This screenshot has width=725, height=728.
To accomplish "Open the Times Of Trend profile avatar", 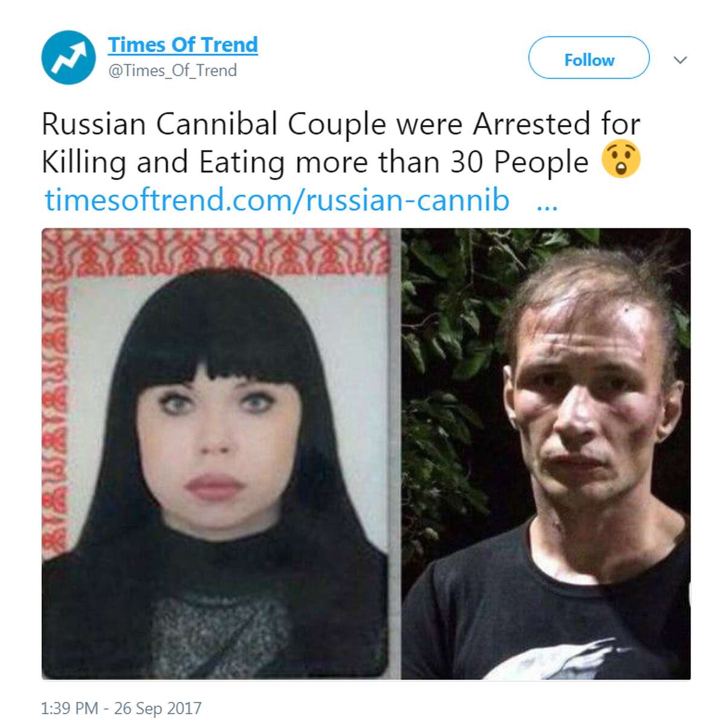I will coord(68,57).
